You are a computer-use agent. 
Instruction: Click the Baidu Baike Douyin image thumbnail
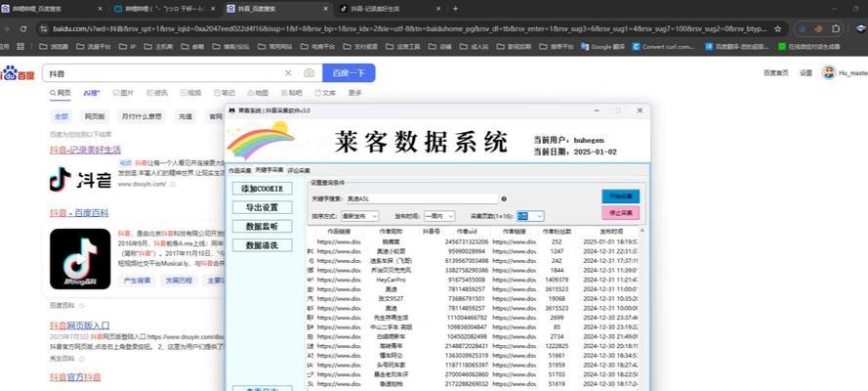[80, 259]
